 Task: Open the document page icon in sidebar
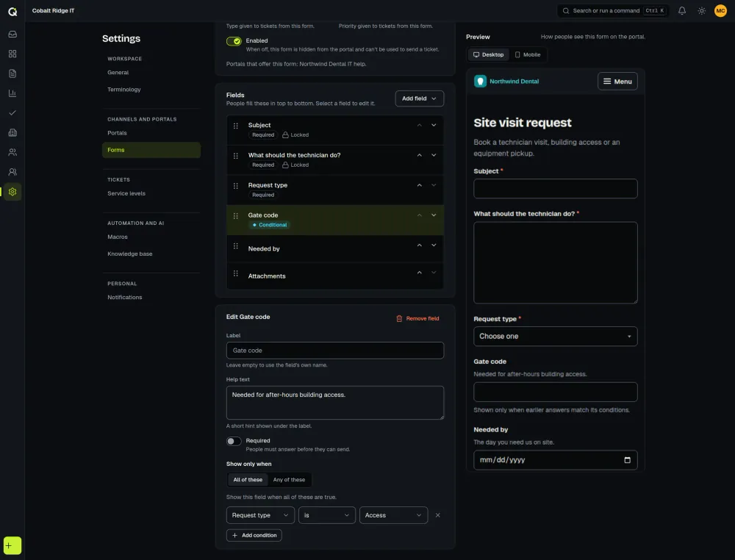12,73
